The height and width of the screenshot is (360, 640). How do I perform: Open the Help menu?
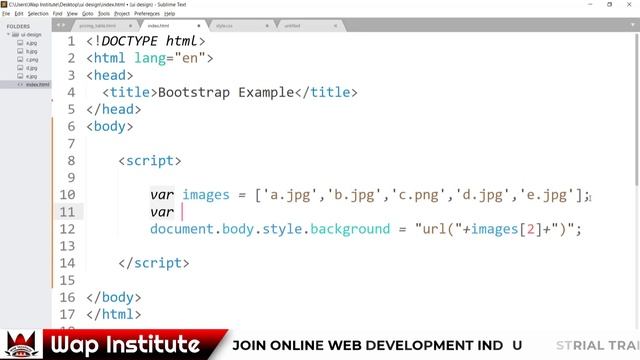click(169, 13)
